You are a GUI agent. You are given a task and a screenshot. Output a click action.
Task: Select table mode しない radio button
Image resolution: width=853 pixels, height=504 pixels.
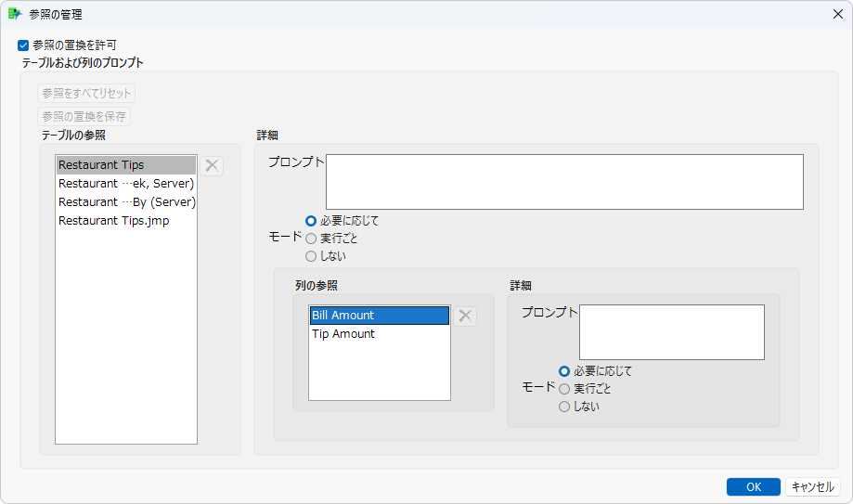[x=311, y=256]
